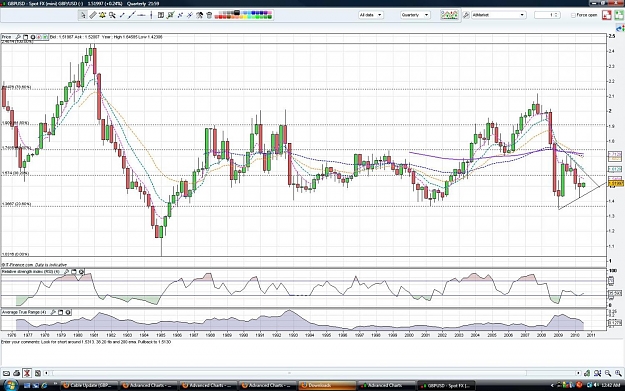The width and height of the screenshot is (625, 391).
Task: Switch to Cable Update taskbar window
Action: (x=90, y=385)
